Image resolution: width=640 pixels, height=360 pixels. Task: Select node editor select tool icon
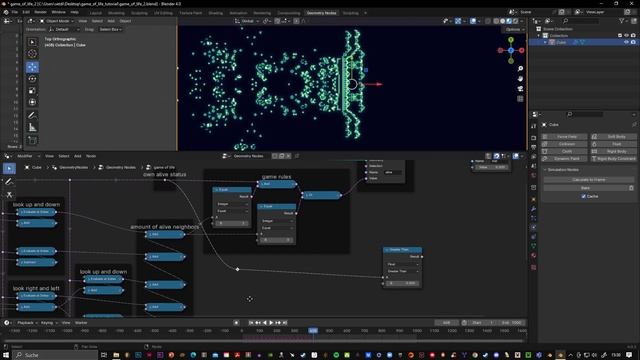pyautogui.click(x=9, y=168)
